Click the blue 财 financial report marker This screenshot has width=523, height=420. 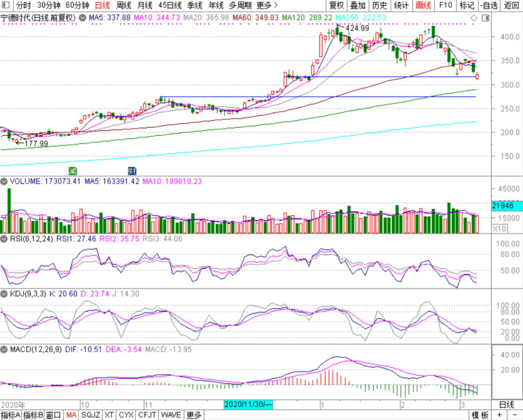click(132, 171)
